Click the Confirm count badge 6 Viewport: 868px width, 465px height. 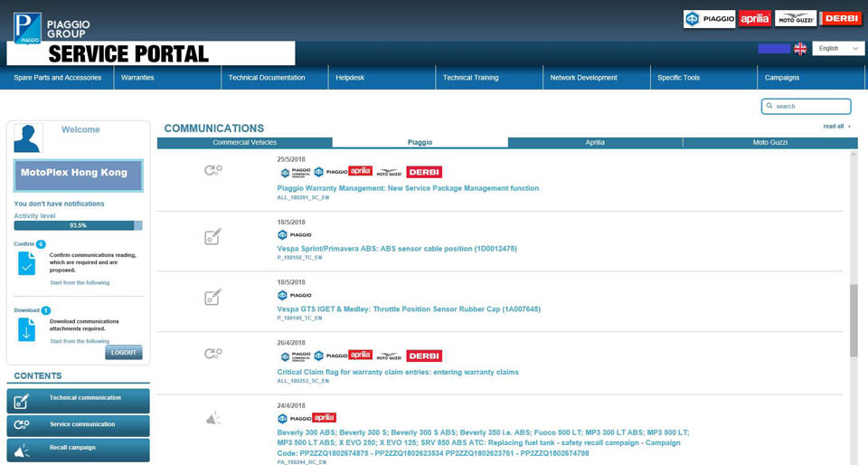[41, 244]
